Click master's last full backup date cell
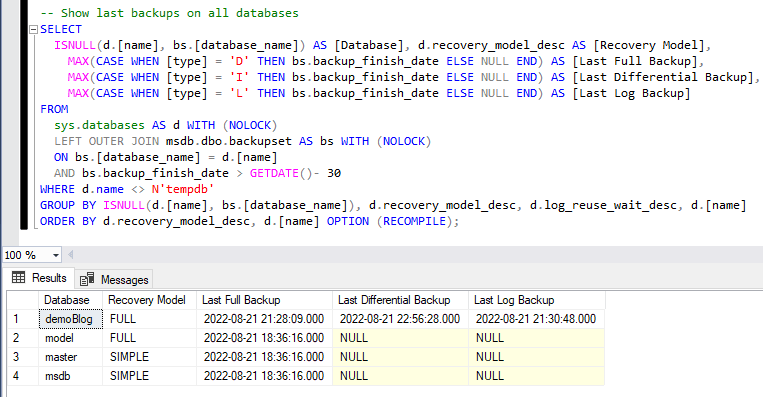This screenshot has height=397, width=763. (x=265, y=357)
